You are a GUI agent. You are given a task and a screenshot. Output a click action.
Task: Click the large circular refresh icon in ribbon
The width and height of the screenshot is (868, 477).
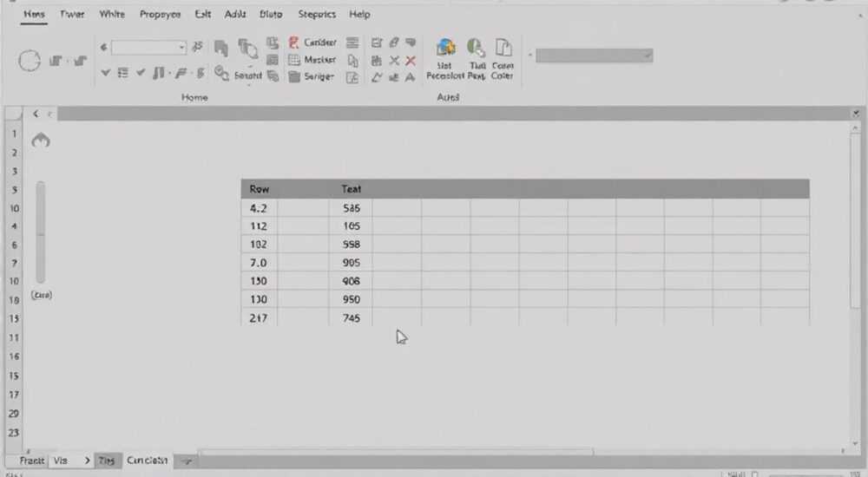[30, 61]
